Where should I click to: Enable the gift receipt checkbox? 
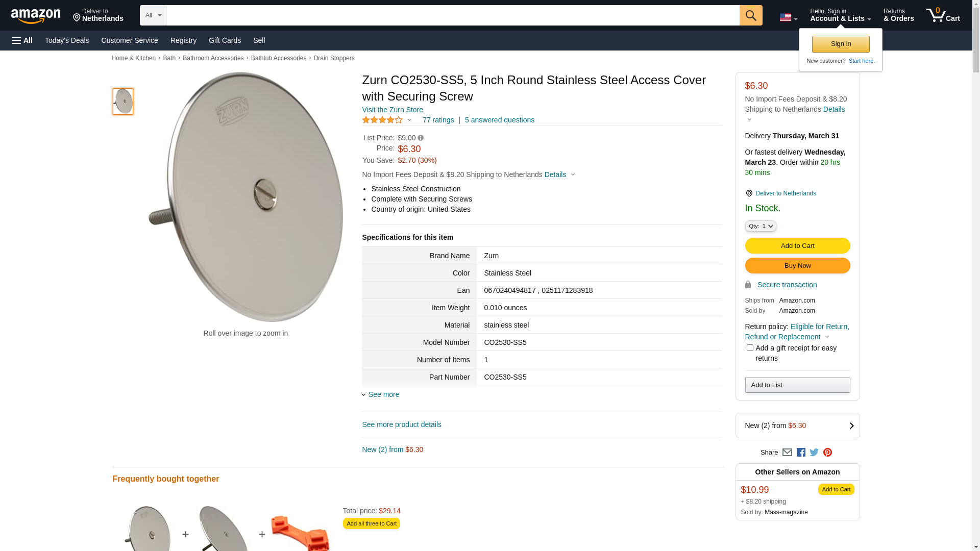pyautogui.click(x=750, y=348)
